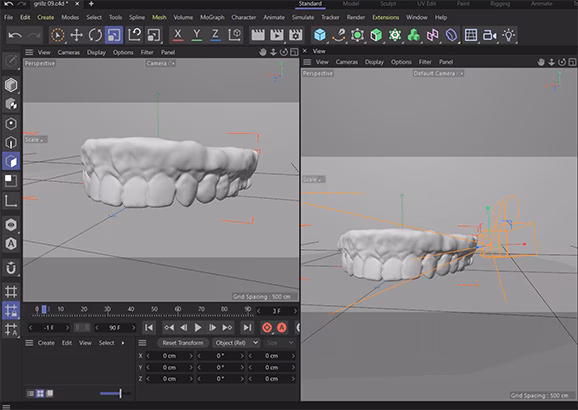Expand the Camera selector in left viewport
This screenshot has height=410, width=578.
coord(160,63)
